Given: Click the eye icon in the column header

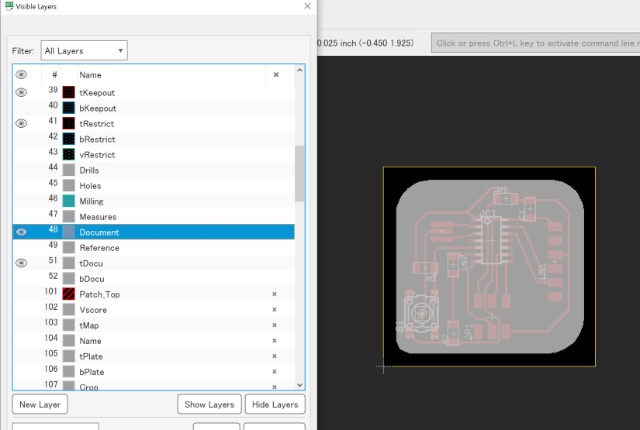Looking at the screenshot, I should [21, 75].
